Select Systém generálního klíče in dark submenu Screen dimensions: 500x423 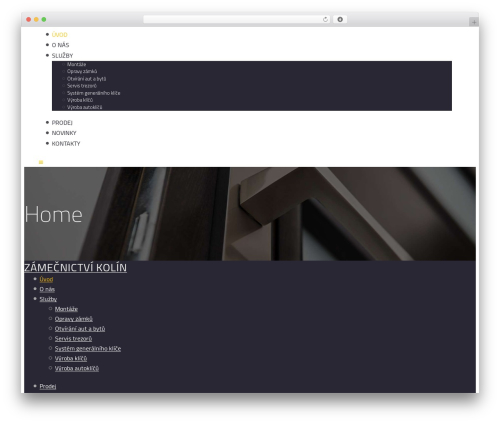(94, 93)
